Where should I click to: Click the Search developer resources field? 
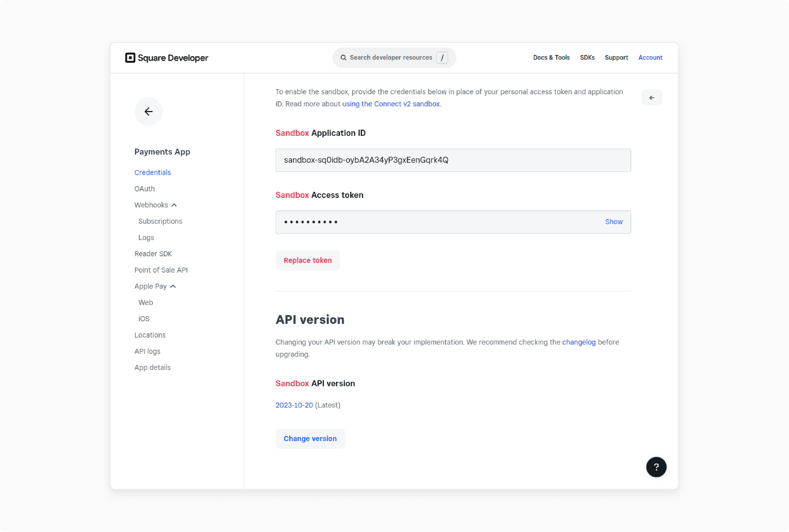pyautogui.click(x=394, y=58)
